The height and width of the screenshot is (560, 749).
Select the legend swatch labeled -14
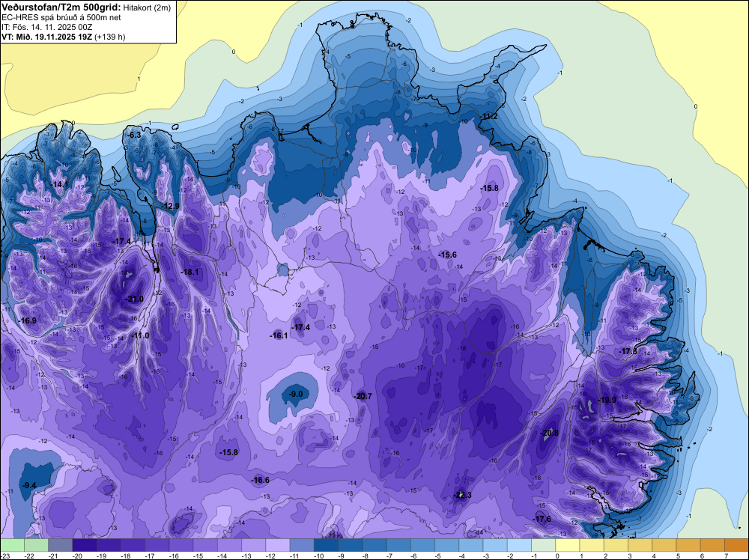230,545
